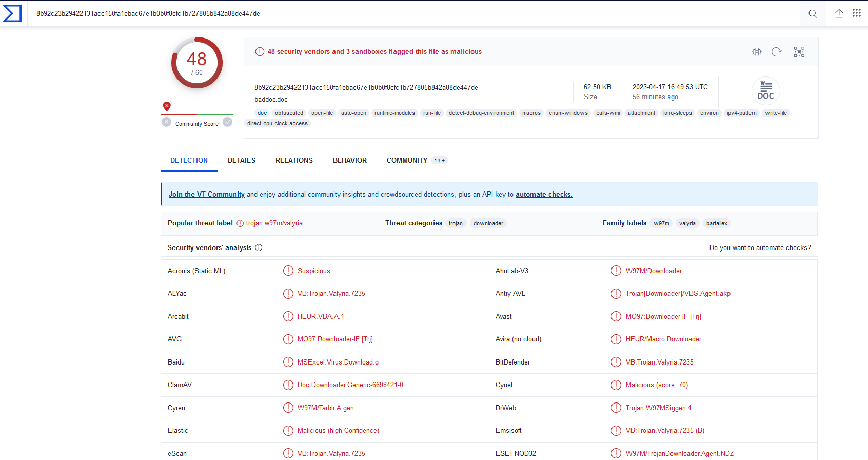Image resolution: width=868 pixels, height=460 pixels.
Task: Click alert icon in Arcabit row
Action: pos(288,316)
